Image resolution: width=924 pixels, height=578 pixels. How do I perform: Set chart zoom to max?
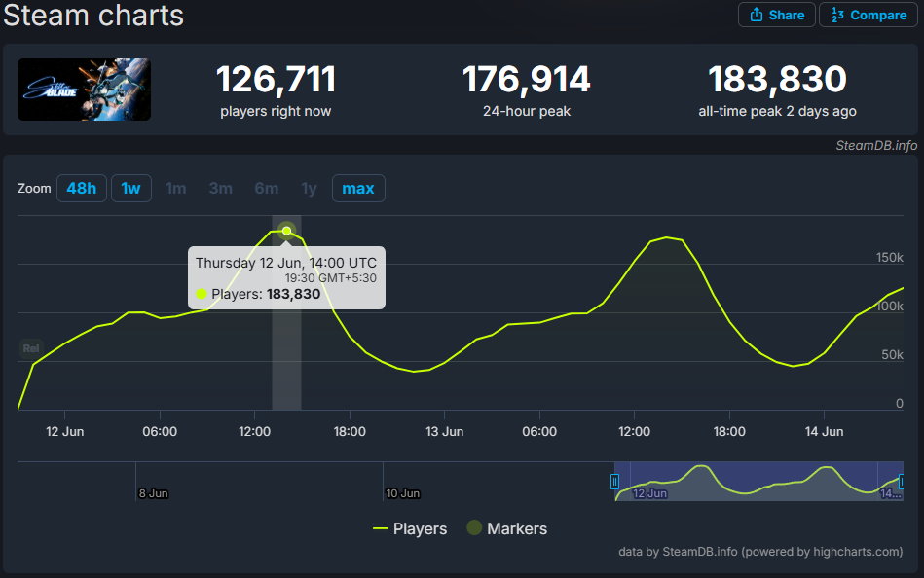point(358,189)
